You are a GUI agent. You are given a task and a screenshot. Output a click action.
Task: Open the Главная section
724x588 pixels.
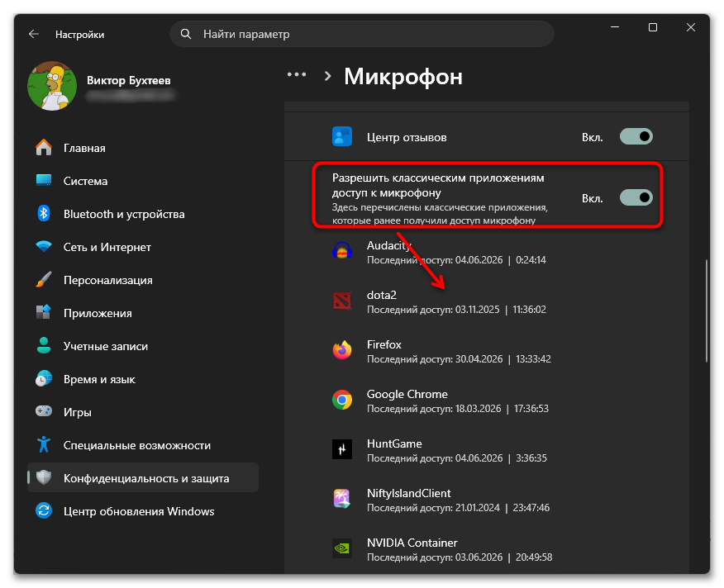[143, 148]
